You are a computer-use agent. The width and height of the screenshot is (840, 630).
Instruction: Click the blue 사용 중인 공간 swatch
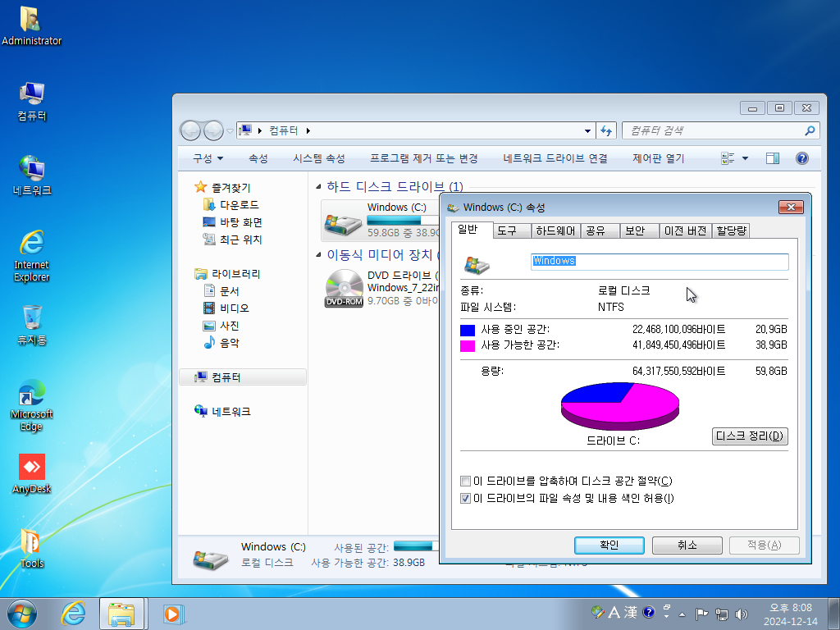[467, 330]
